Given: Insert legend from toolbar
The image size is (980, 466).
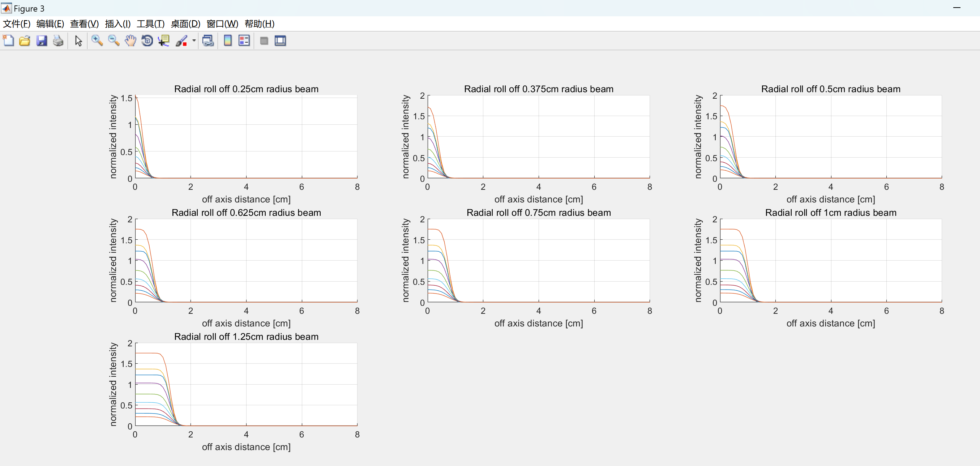Looking at the screenshot, I should pyautogui.click(x=244, y=41).
